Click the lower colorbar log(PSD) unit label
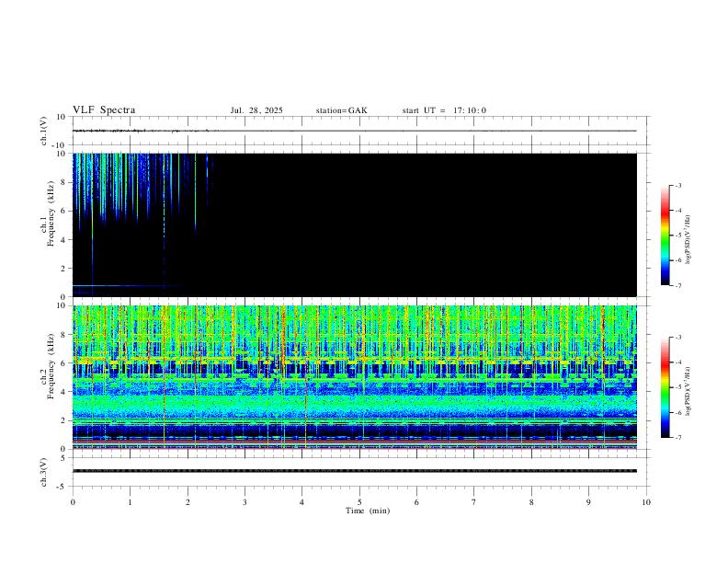728x563 pixels. [688, 391]
